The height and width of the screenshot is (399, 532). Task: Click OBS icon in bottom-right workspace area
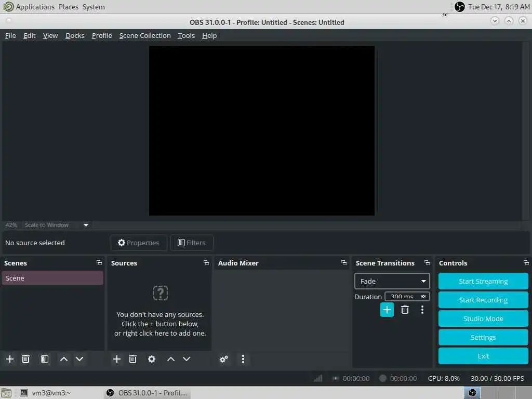[472, 393]
